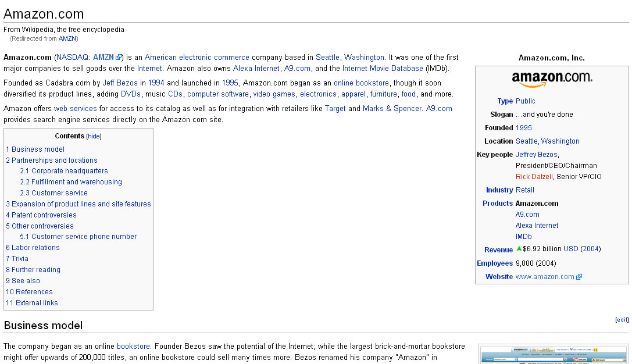Open bookstore link in Business model

point(133,346)
